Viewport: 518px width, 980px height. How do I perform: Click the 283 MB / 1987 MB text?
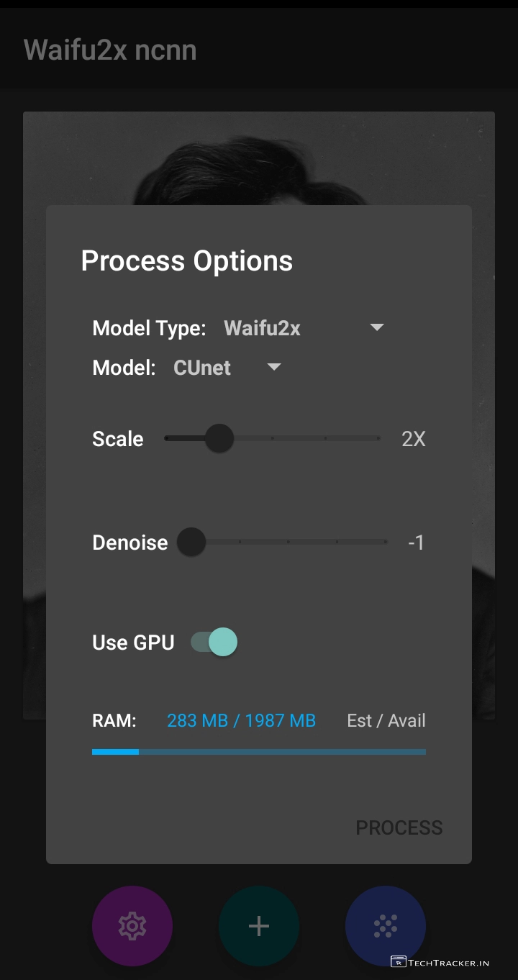coord(241,721)
